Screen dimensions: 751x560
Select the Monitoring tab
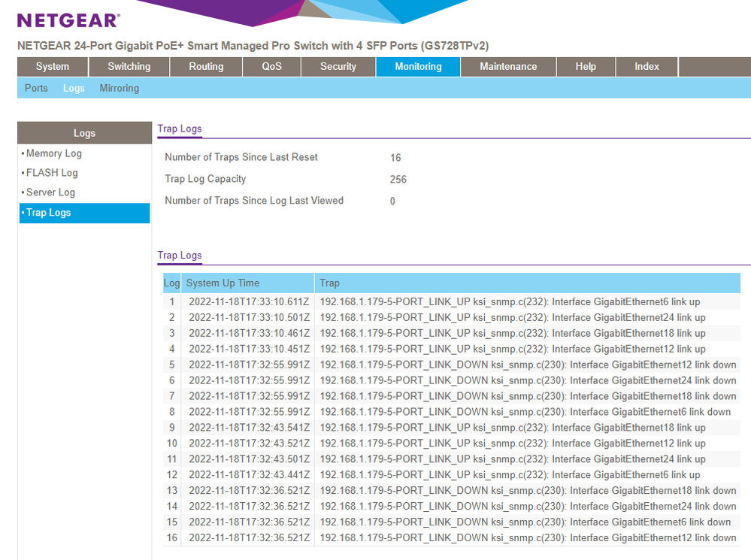coord(418,67)
